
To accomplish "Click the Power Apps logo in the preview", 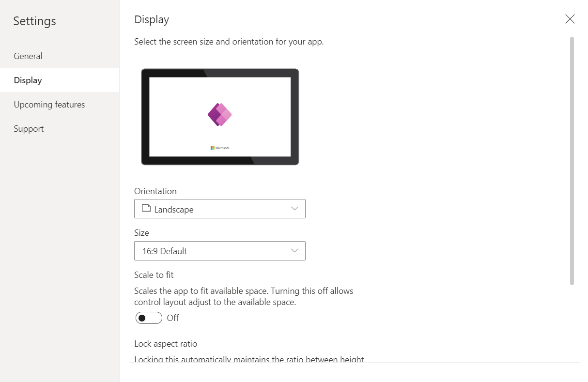I will 219,115.
